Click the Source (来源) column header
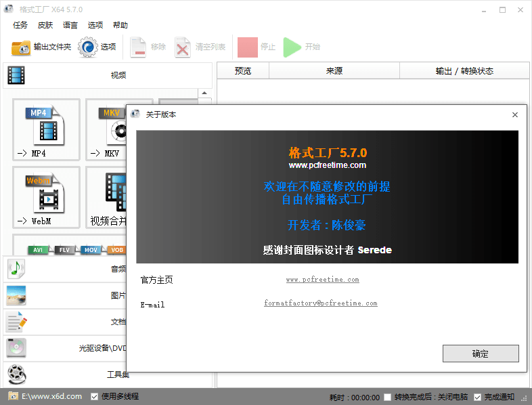 click(x=334, y=71)
